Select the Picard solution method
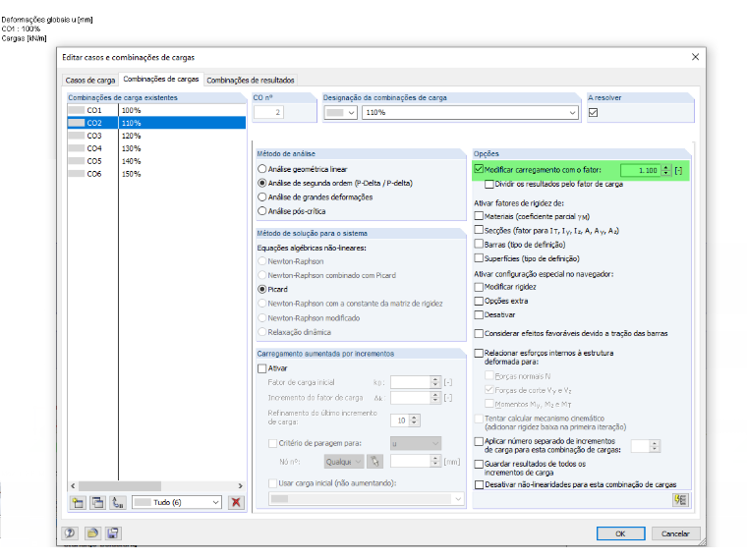 tap(262, 289)
